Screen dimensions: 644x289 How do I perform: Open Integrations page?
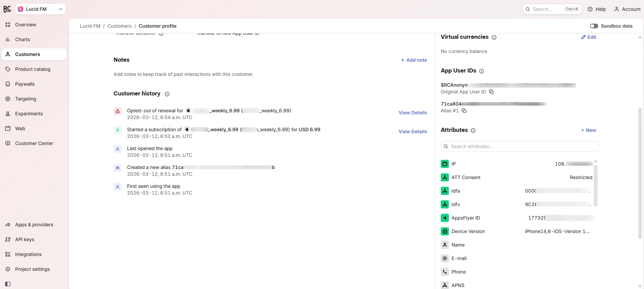click(34, 254)
